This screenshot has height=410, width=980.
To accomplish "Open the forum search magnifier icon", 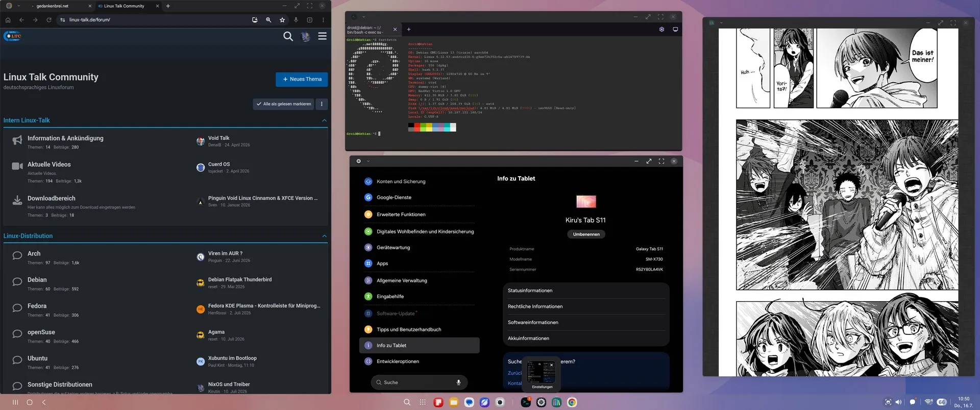I will [x=288, y=36].
